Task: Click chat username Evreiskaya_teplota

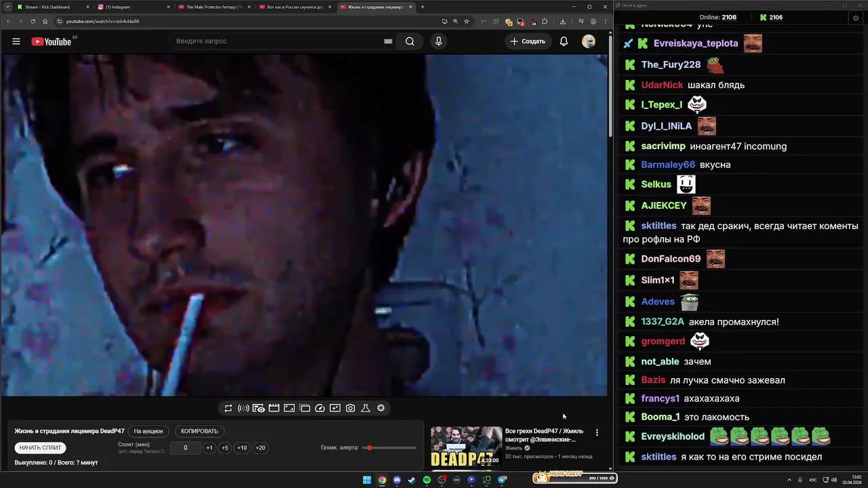Action: [695, 43]
